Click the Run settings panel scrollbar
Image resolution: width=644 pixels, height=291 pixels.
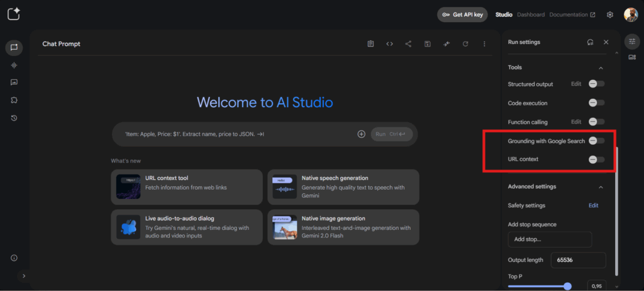(x=616, y=212)
